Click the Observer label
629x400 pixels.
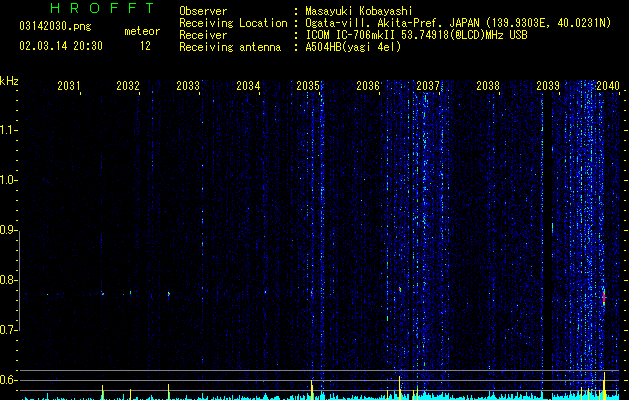point(203,11)
